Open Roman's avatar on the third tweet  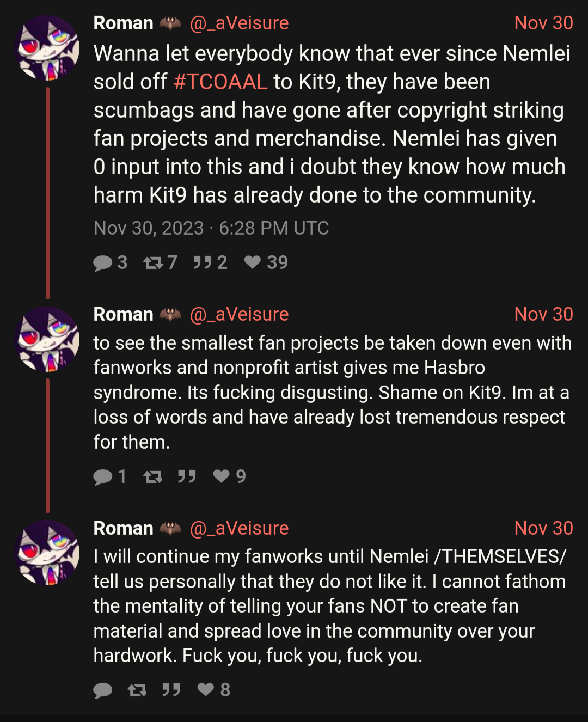(x=48, y=553)
